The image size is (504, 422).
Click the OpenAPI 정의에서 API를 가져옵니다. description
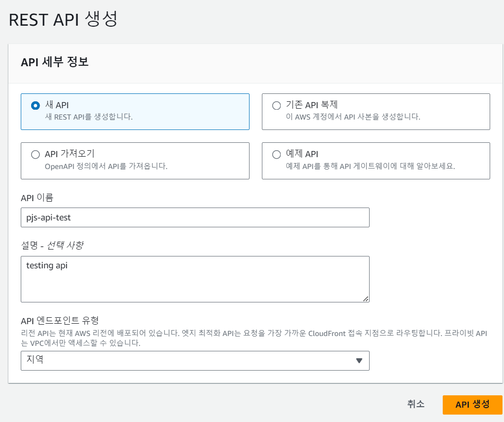[106, 166]
